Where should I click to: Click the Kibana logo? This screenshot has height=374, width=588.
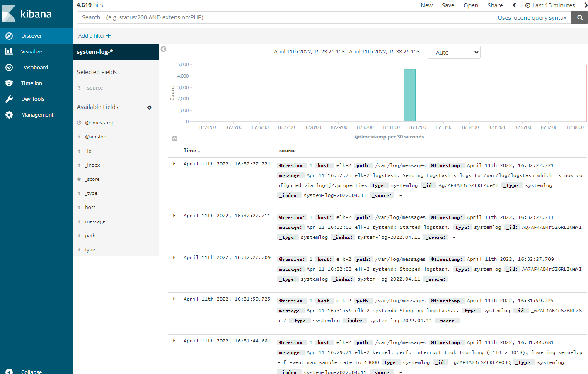click(27, 14)
